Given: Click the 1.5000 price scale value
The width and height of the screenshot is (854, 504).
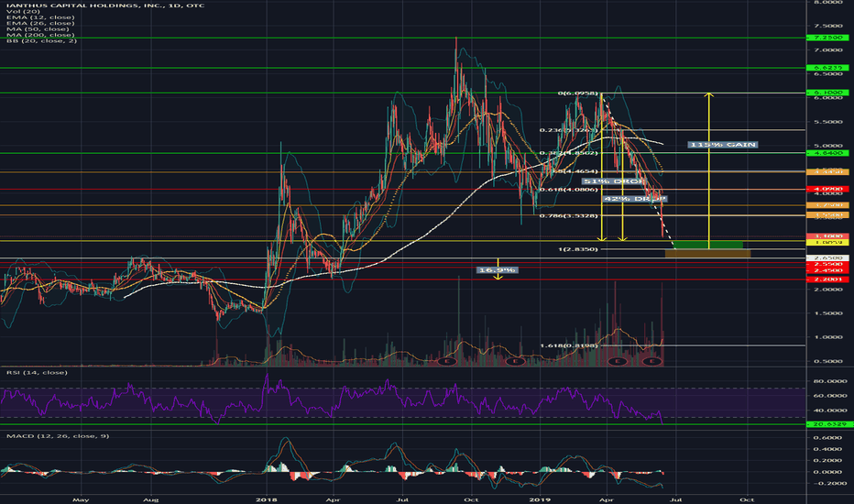Looking at the screenshot, I should click(828, 313).
